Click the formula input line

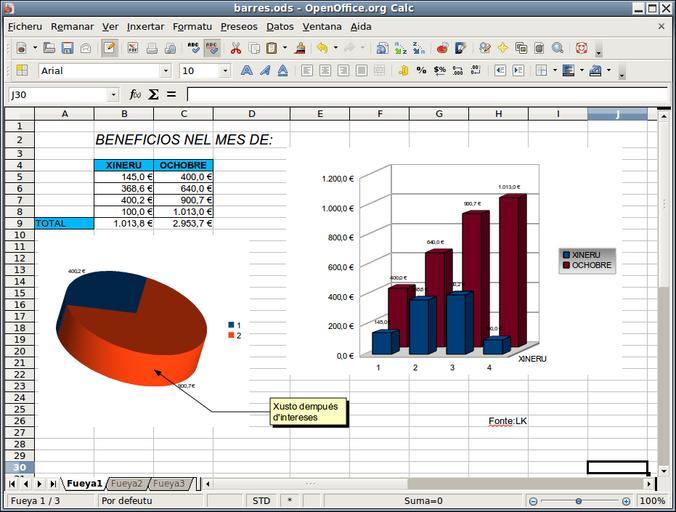tap(425, 94)
